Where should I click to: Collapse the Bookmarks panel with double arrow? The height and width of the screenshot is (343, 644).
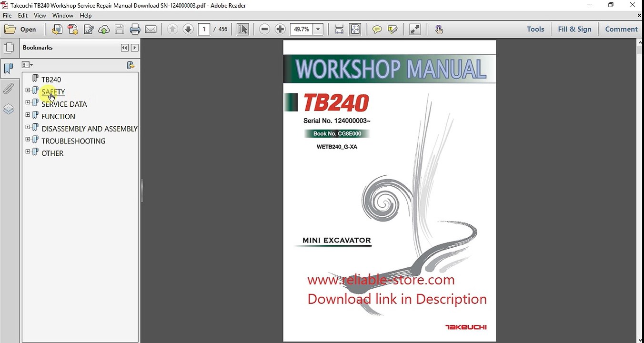[124, 48]
